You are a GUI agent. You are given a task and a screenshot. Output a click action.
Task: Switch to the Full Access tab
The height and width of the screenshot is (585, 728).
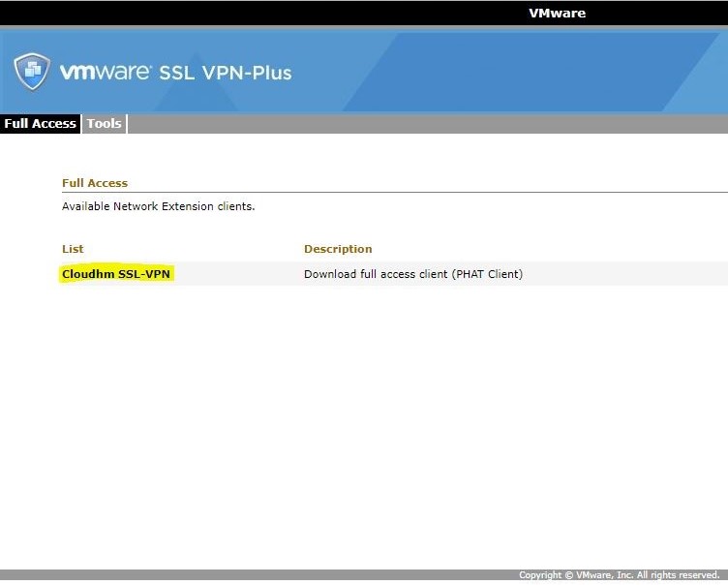(41, 124)
